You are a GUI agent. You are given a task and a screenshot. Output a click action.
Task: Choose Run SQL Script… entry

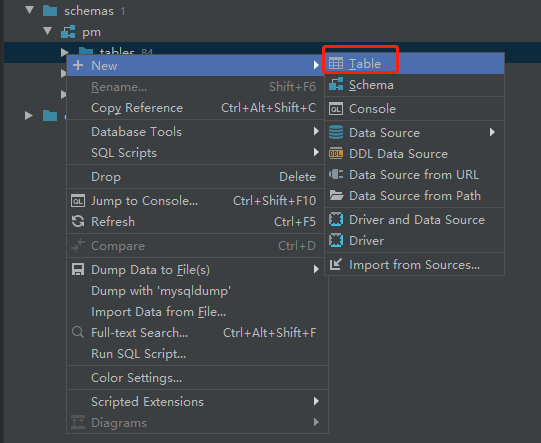pos(197,354)
